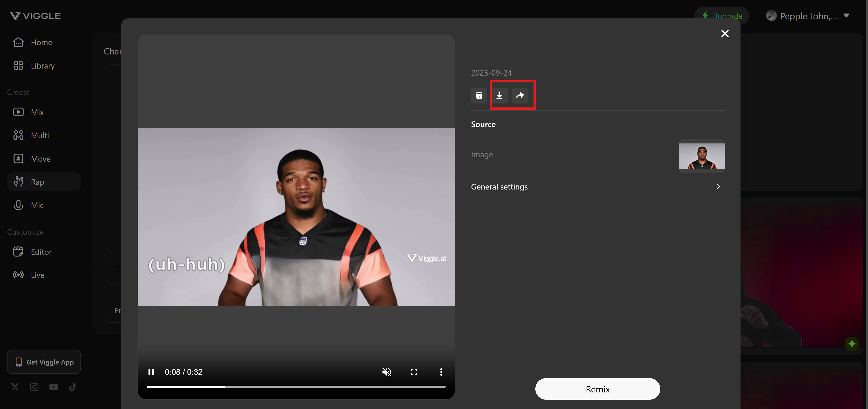Open the Mix create page
This screenshot has height=409, width=868.
[x=37, y=112]
